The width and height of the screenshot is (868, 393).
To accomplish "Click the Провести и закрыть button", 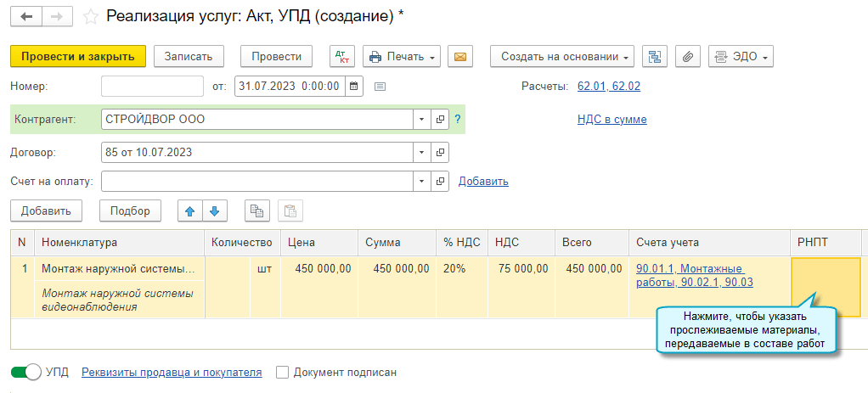I will (78, 57).
